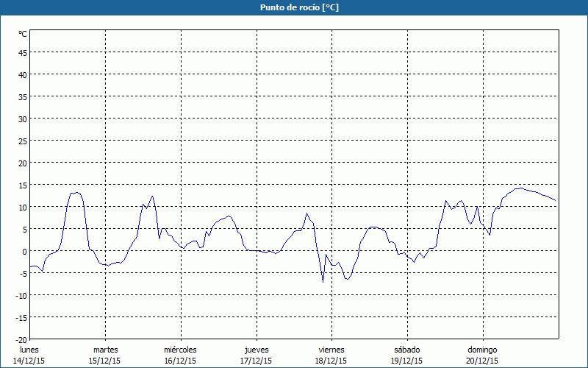The height and width of the screenshot is (368, 588).
Task: Pick the "jueves" day label
Action: (256, 350)
